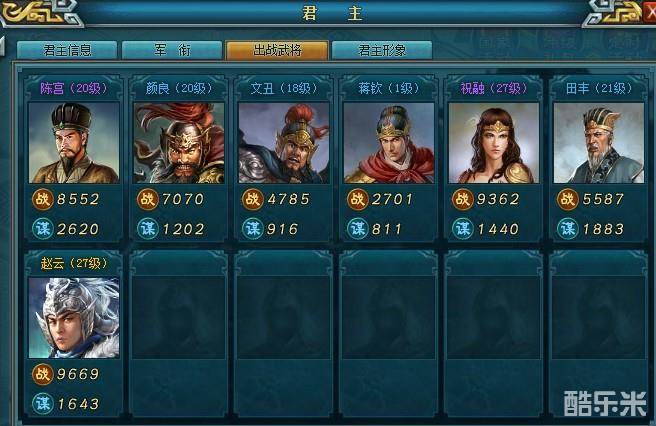Select 颜良 general portrait

point(179,143)
